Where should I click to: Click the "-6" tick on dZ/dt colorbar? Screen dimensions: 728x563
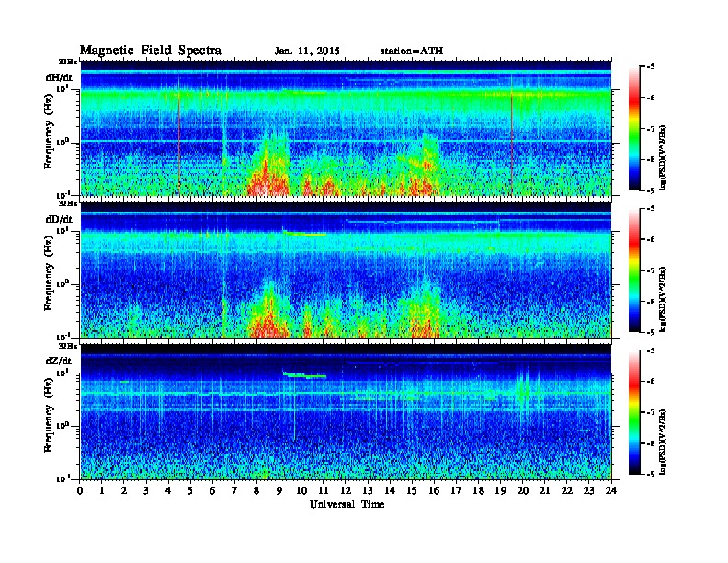(651, 381)
